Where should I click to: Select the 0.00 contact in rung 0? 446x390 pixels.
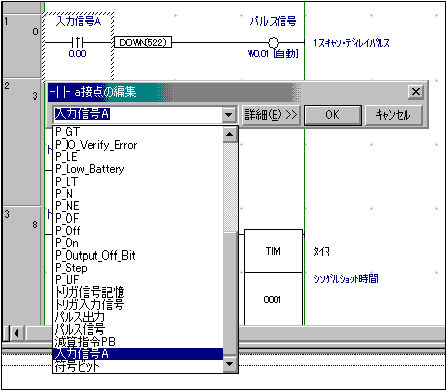pyautogui.click(x=78, y=43)
